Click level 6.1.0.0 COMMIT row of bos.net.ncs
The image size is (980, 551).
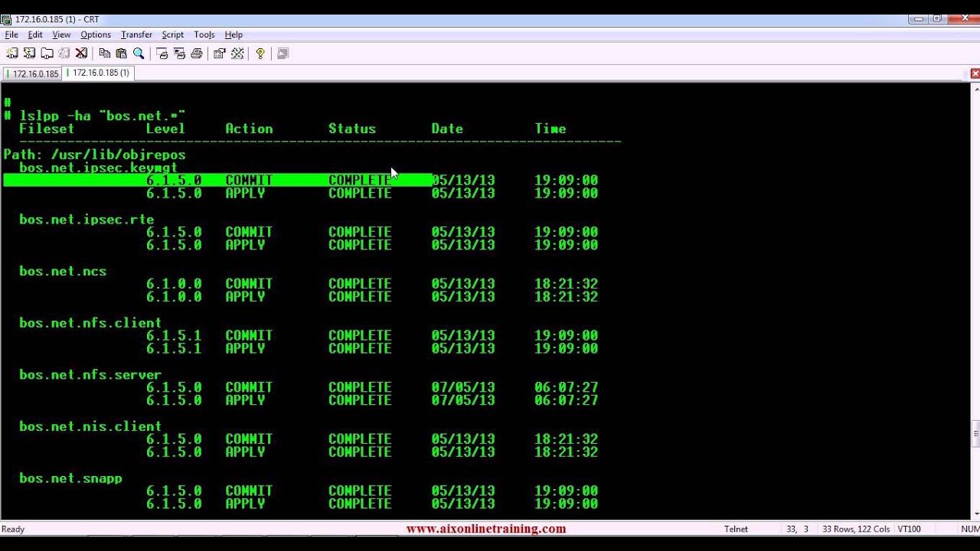click(372, 284)
